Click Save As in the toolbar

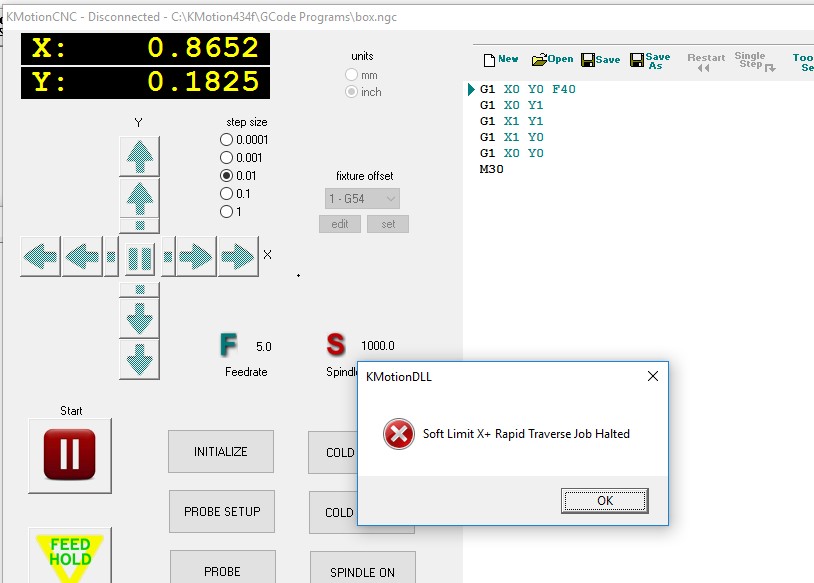tap(650, 61)
